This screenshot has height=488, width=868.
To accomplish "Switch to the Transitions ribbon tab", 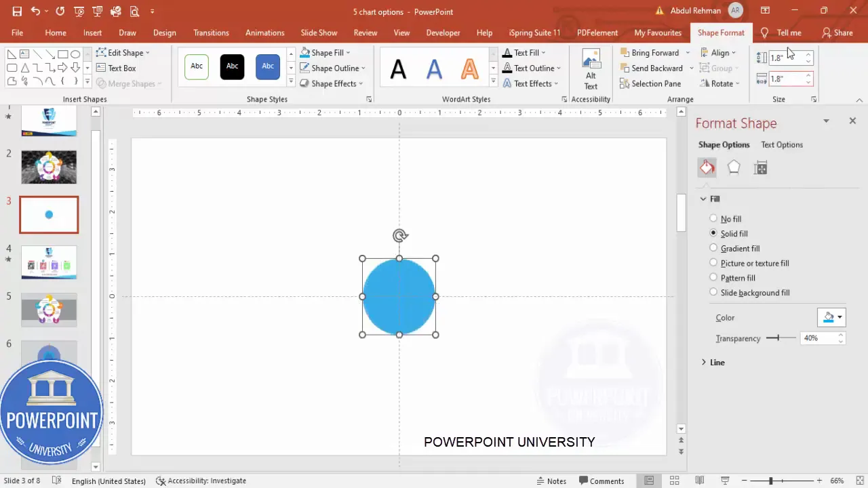I will [x=211, y=33].
